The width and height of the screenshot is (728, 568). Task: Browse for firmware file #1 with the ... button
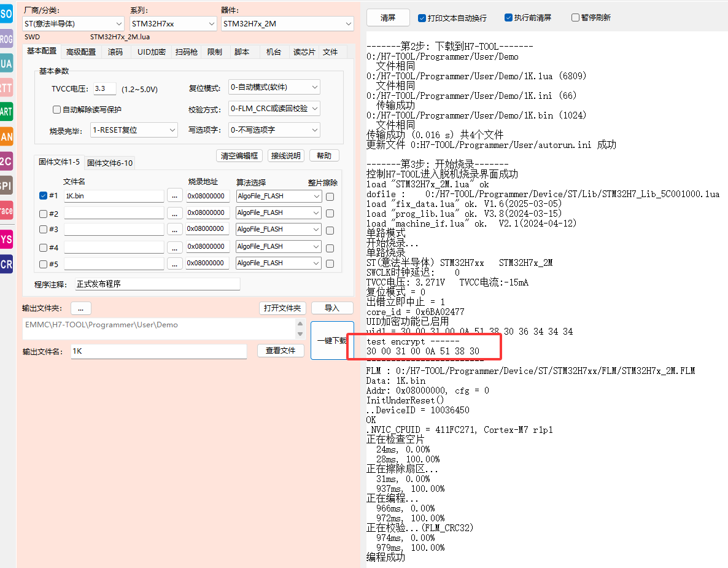174,196
